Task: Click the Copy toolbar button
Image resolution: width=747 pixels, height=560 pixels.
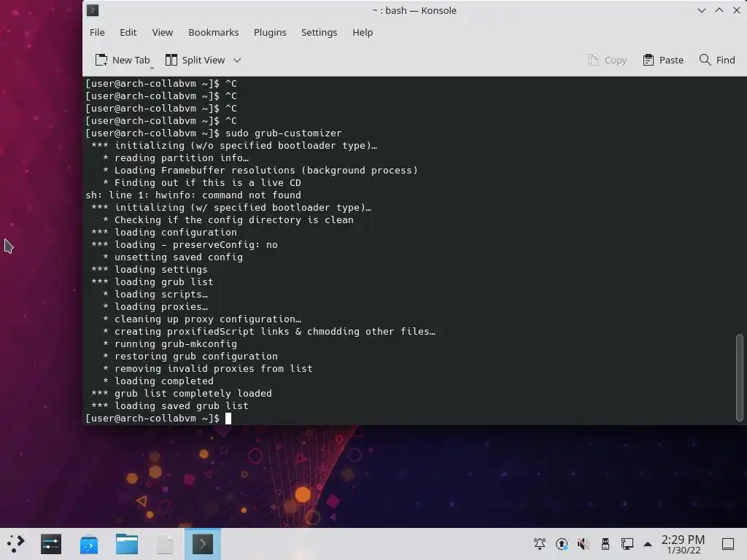Action: click(x=607, y=60)
